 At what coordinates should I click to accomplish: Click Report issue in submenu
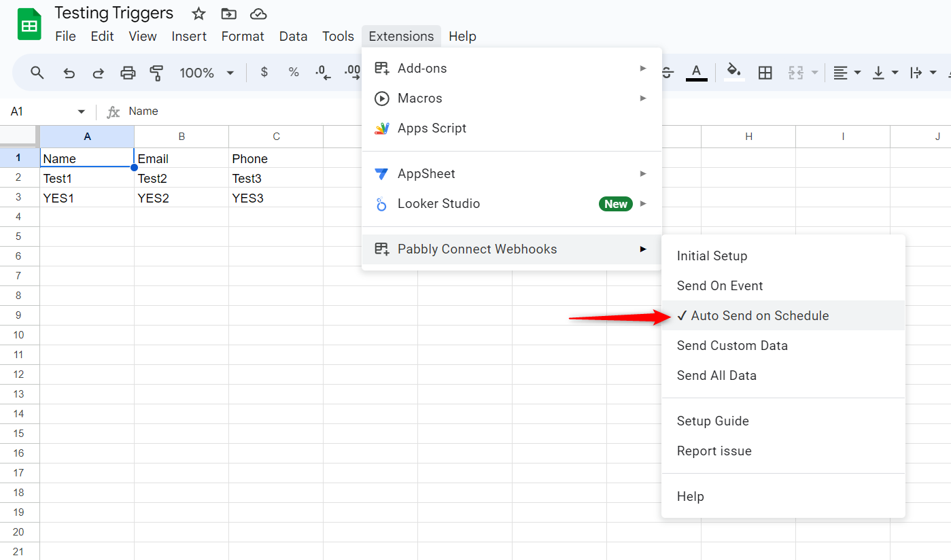pos(783,451)
